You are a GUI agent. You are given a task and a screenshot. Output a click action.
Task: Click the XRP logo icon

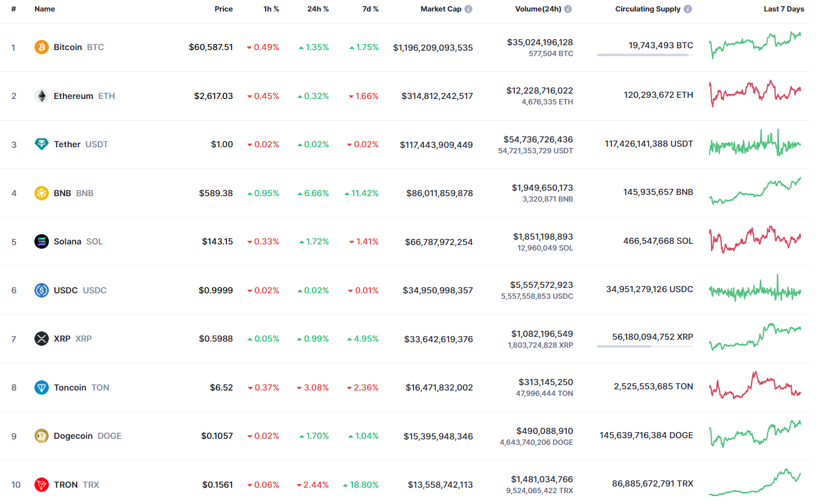point(41,339)
